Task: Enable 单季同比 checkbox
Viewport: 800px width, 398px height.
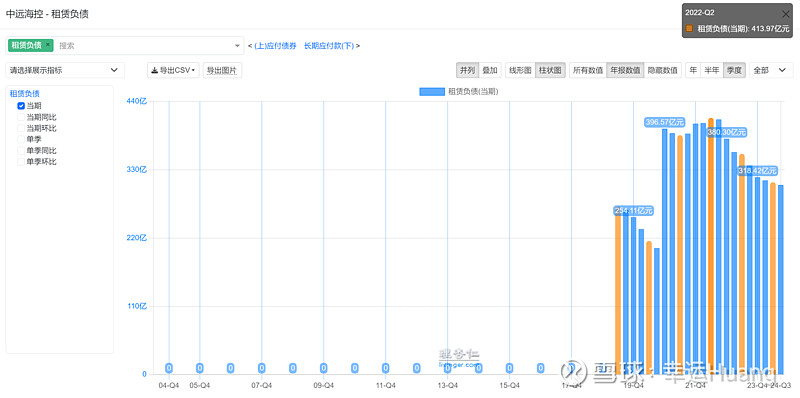Action: coord(21,151)
